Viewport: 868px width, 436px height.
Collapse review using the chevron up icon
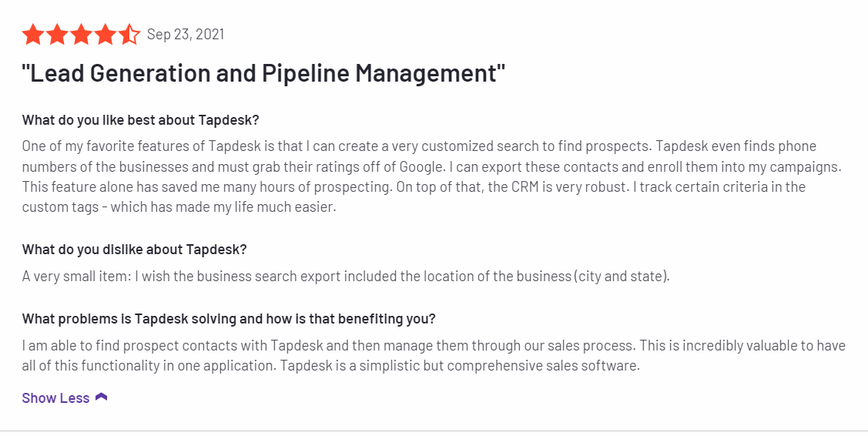101,397
